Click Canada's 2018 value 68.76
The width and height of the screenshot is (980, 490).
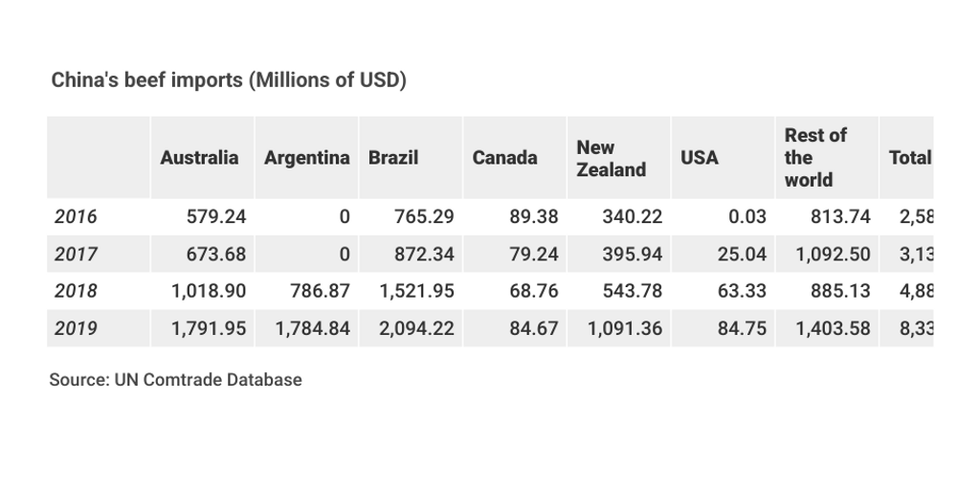(x=533, y=291)
